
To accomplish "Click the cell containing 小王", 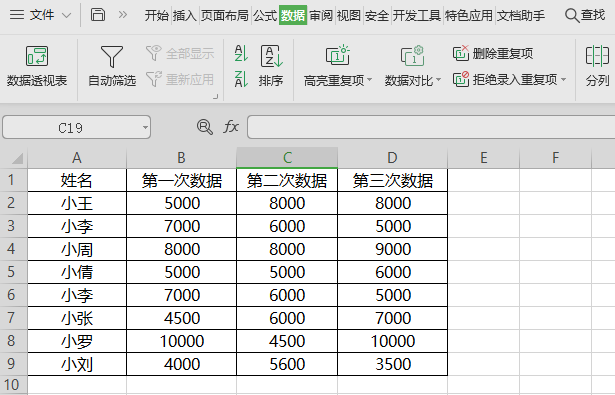I will [x=77, y=203].
